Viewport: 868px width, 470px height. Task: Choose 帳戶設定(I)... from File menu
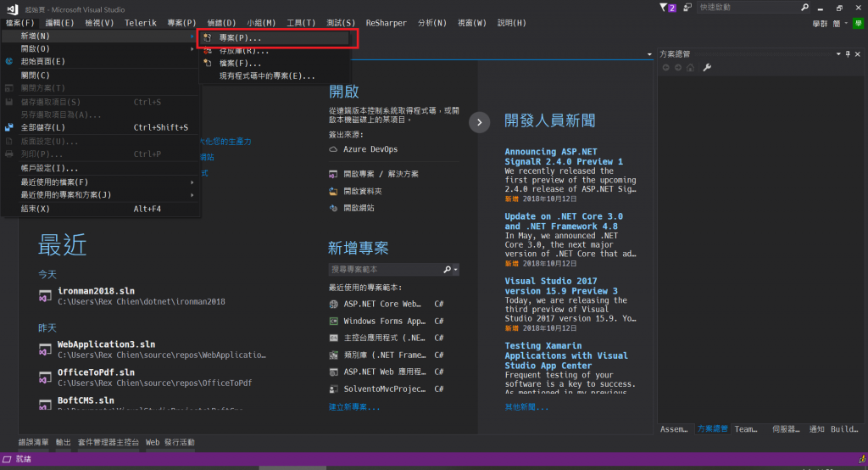click(100, 168)
